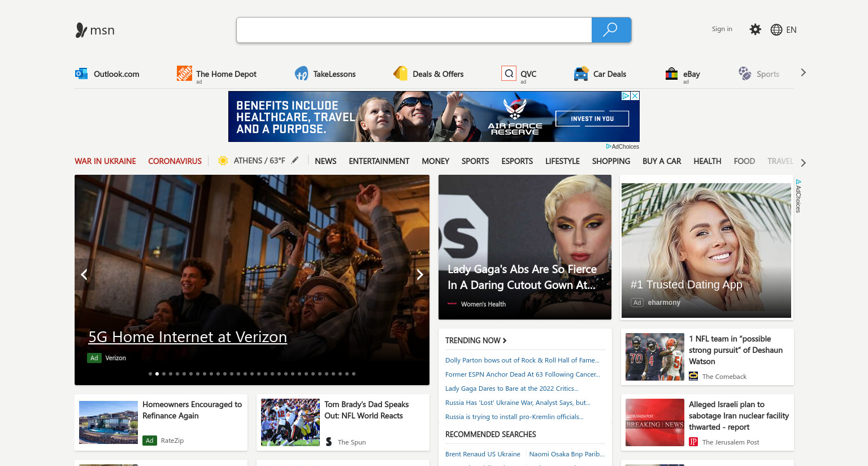The image size is (868, 466).
Task: Search Naomi Osaka Bnp Parib...
Action: click(x=567, y=454)
